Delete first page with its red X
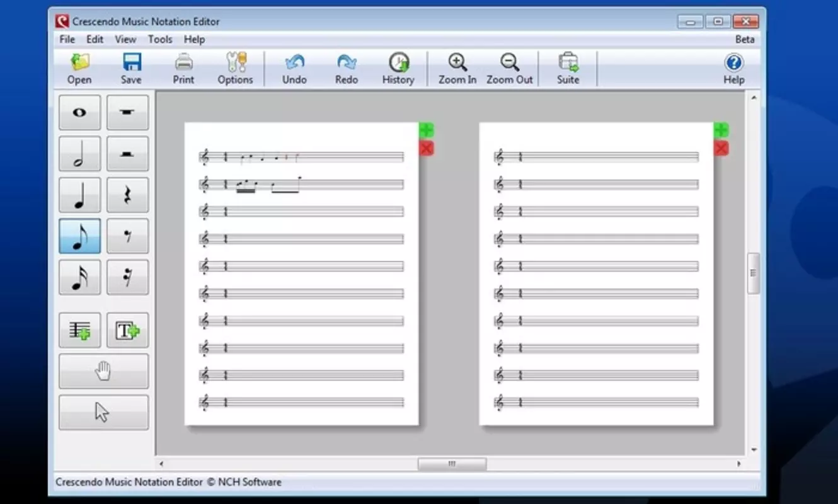 (x=427, y=149)
